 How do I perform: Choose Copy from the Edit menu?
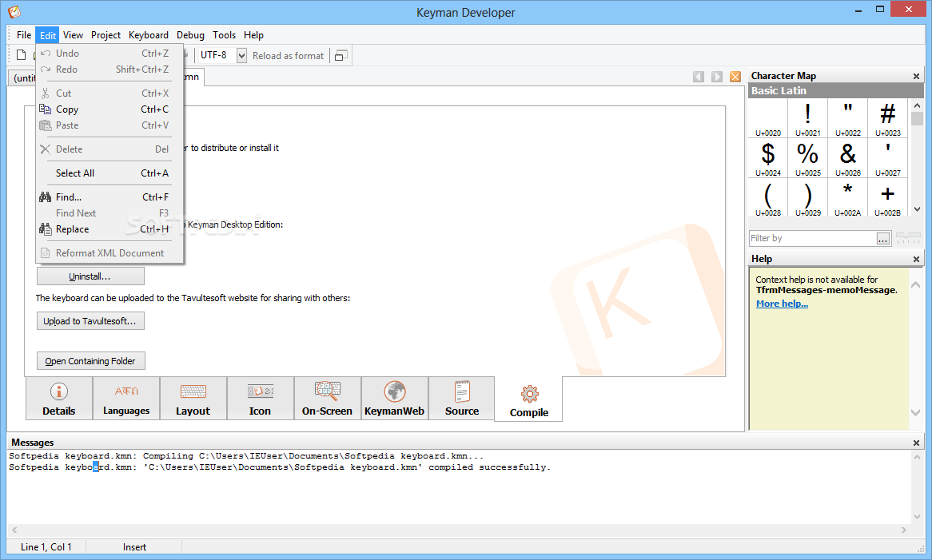pos(110,109)
